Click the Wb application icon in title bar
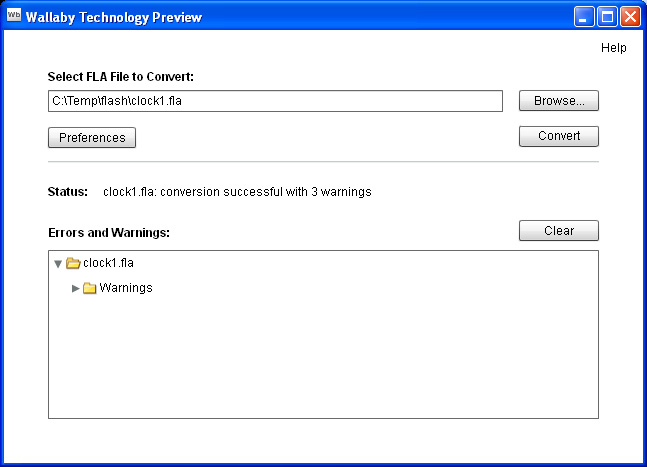Image resolution: width=647 pixels, height=467 pixels. [x=14, y=16]
